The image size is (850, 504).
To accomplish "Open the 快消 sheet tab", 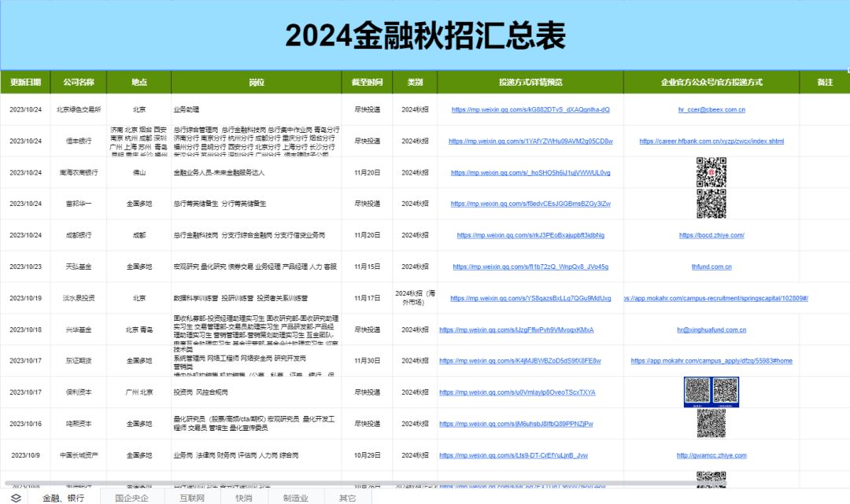I will tap(244, 498).
